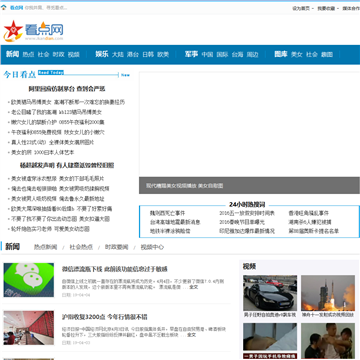This screenshot has height=360, width=360.
Task: Select 中国 under 军事 navigation
Action: [207, 55]
